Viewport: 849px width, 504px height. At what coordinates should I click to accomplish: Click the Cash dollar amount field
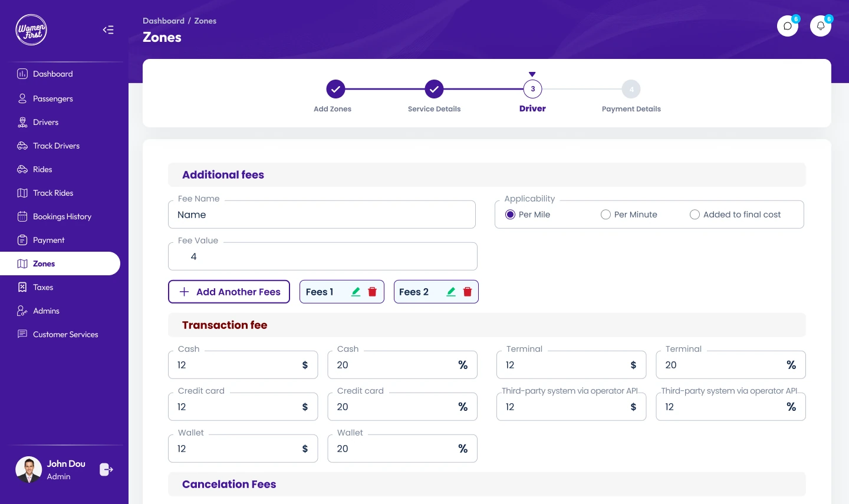[243, 365]
